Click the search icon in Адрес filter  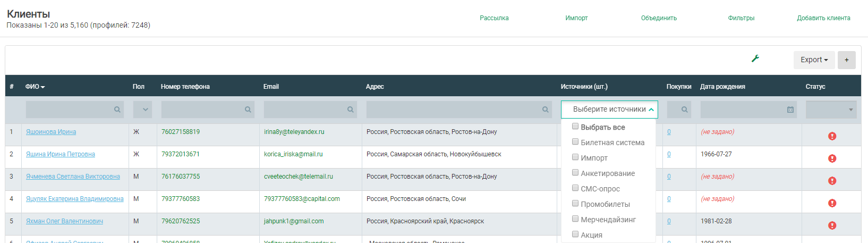(545, 110)
